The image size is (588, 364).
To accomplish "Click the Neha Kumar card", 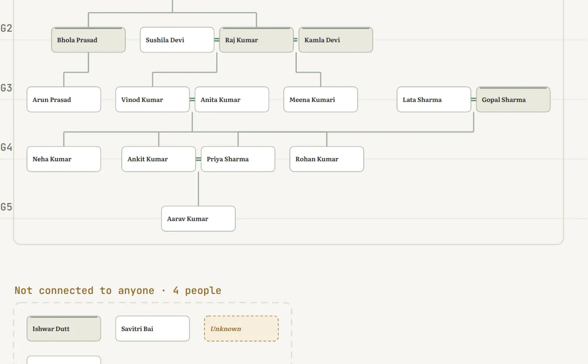I will 64,159.
